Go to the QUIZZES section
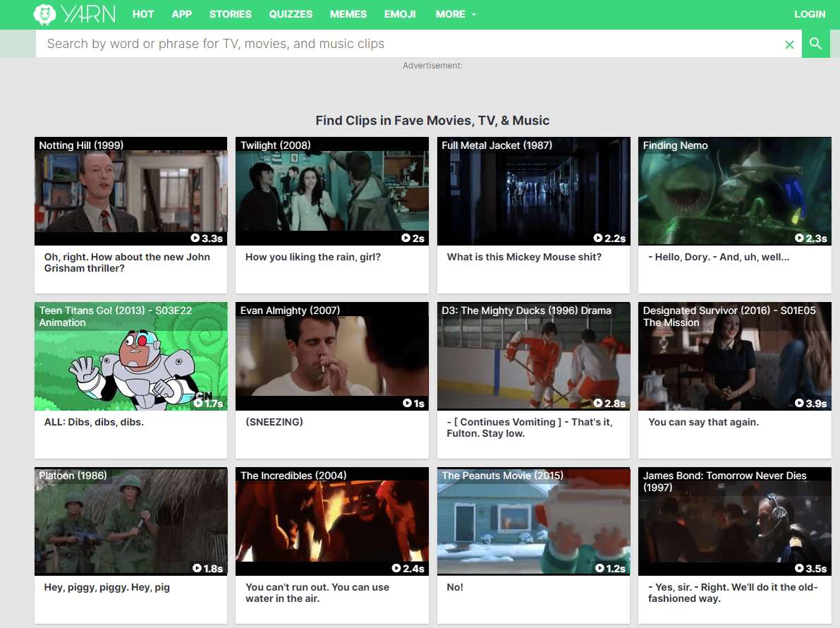 [x=291, y=14]
